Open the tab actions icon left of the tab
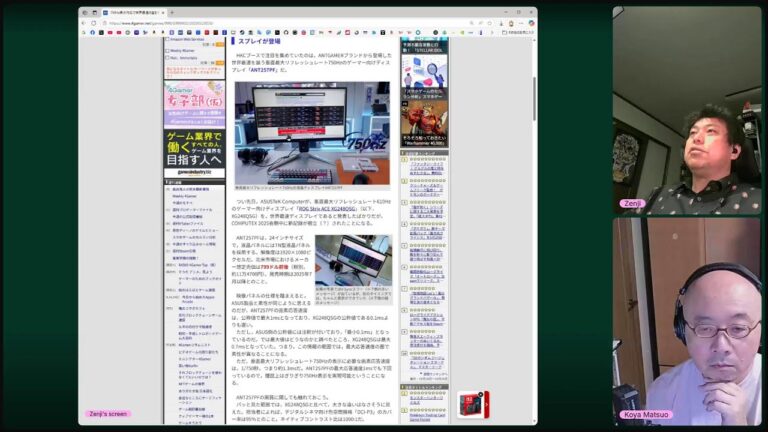Image resolution: width=768 pixels, height=432 pixels. [x=95, y=12]
